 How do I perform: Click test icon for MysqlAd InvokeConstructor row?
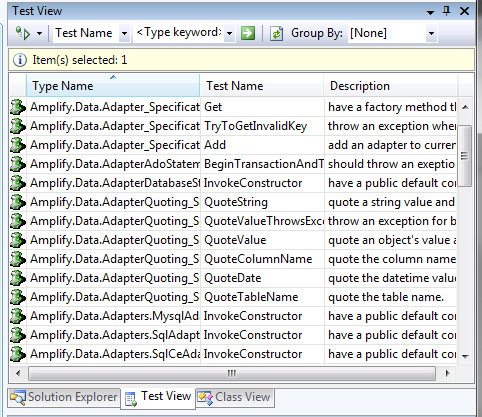[x=18, y=316]
